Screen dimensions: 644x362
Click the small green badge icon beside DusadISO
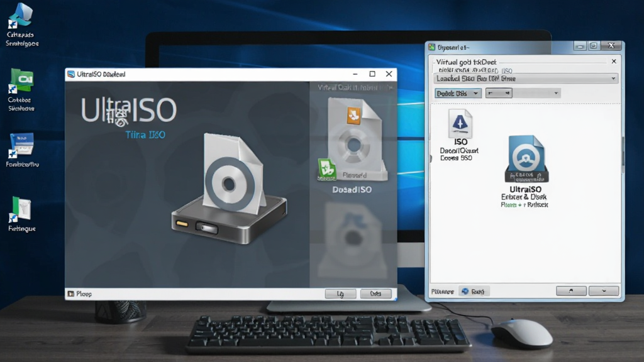click(327, 169)
